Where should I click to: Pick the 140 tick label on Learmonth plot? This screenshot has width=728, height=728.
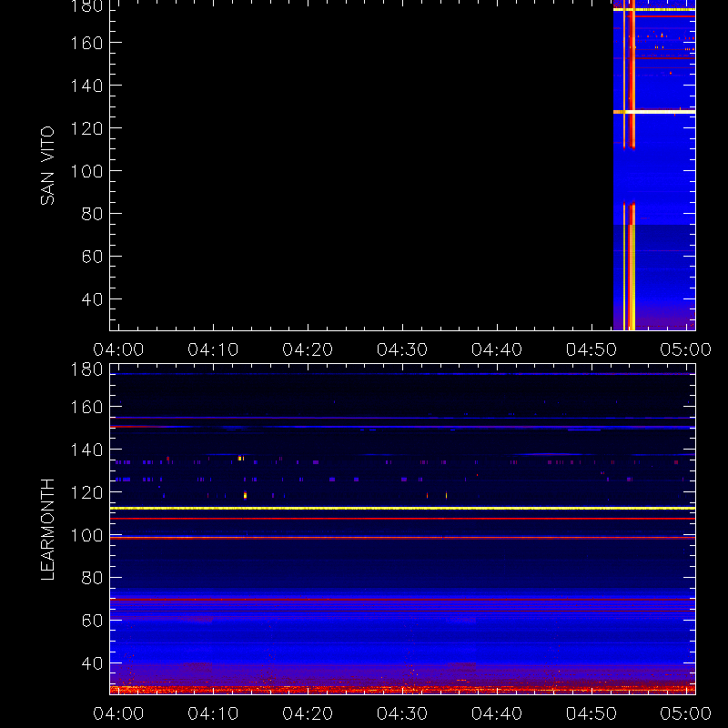86,450
